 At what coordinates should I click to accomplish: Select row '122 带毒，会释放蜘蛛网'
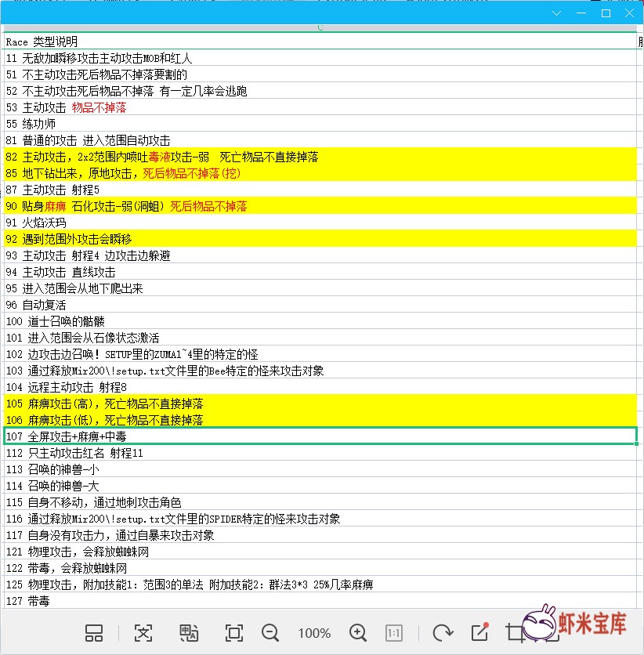coord(320,568)
